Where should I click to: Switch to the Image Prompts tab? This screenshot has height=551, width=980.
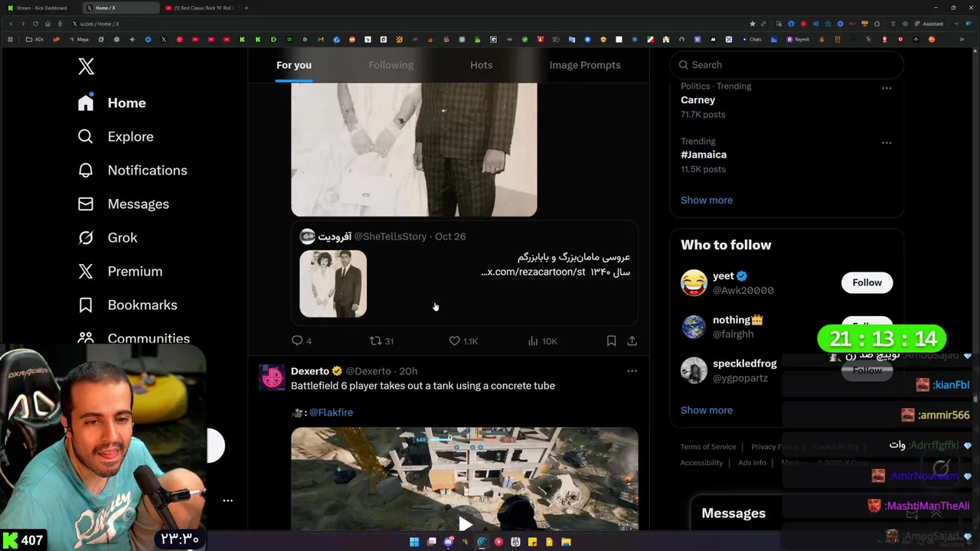pos(585,65)
